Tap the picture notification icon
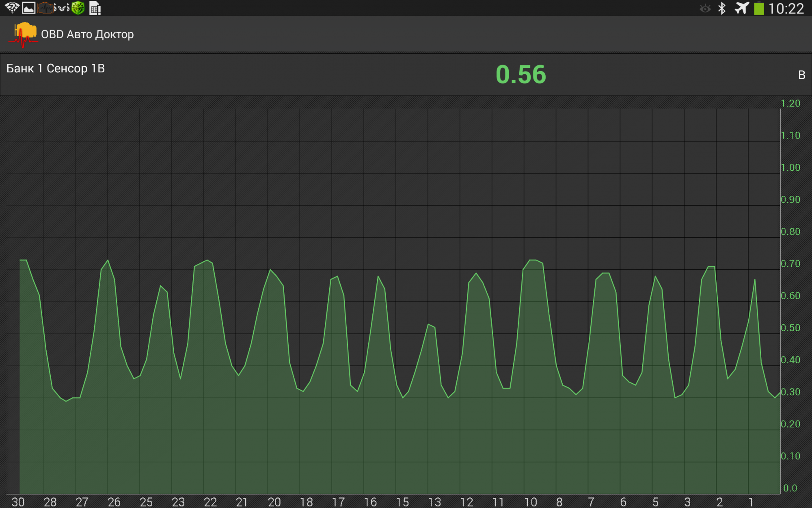This screenshot has height=508, width=812. (x=29, y=8)
